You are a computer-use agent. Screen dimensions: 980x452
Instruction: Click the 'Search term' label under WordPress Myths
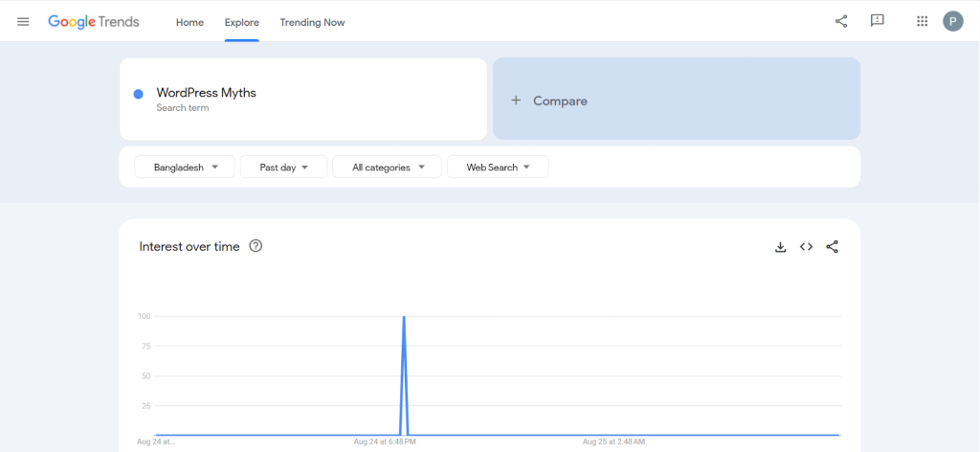183,108
